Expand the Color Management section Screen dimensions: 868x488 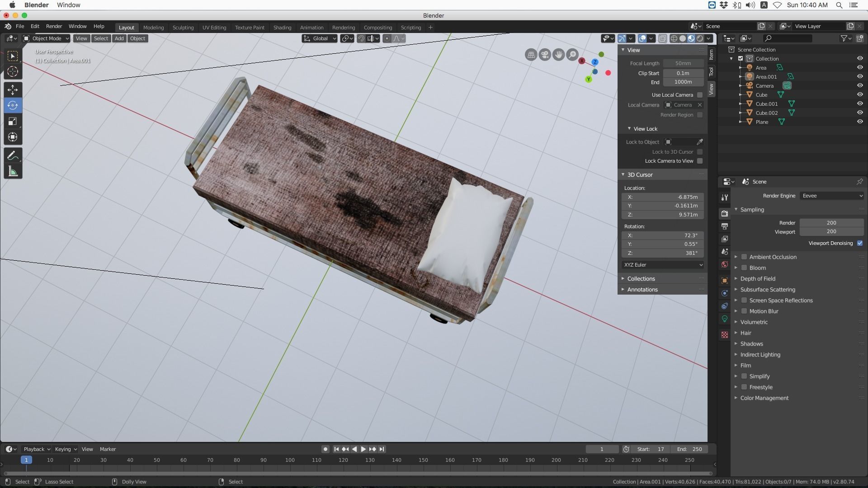coord(764,398)
